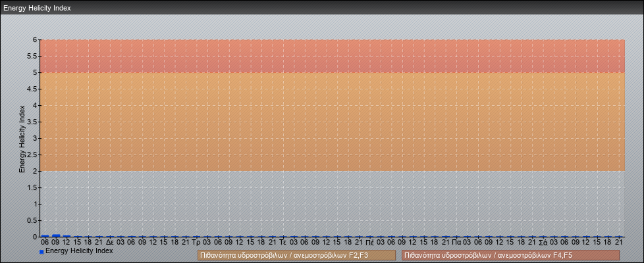Click the value 6 on the y-axis
644x263 pixels.
35,39
